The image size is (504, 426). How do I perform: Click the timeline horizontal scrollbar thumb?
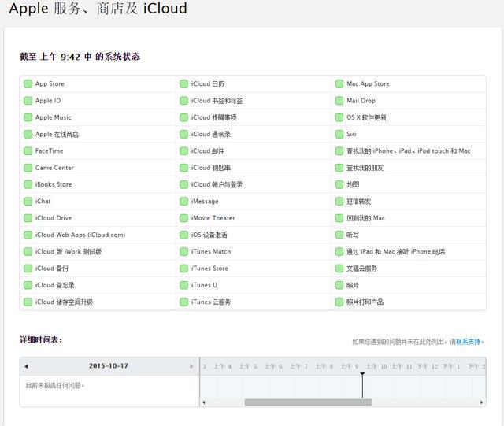[x=308, y=402]
